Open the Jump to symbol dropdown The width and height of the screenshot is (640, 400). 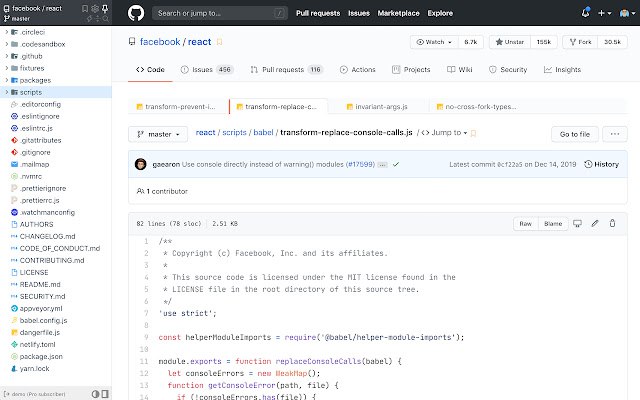click(x=444, y=133)
